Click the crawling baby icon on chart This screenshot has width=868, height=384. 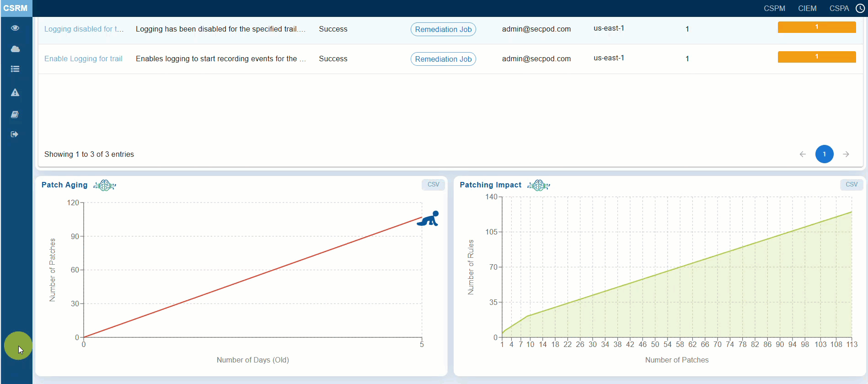pyautogui.click(x=428, y=219)
